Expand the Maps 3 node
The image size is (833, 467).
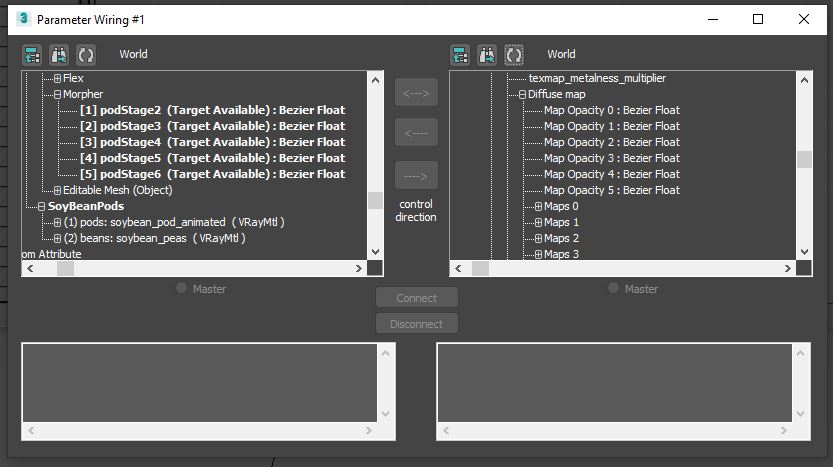[x=538, y=254]
